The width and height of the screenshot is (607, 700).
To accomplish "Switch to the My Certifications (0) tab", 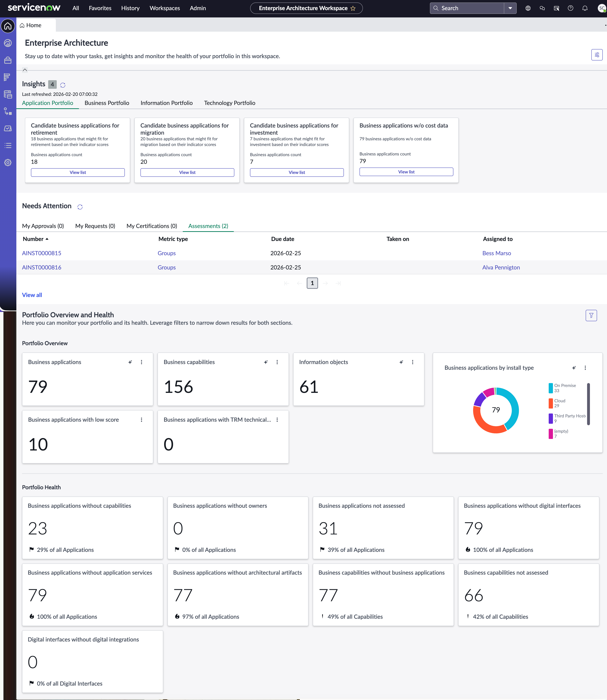I will [x=152, y=226].
